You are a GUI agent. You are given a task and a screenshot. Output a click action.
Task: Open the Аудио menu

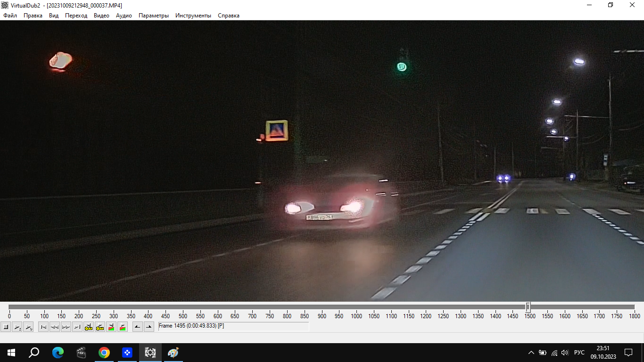click(124, 16)
